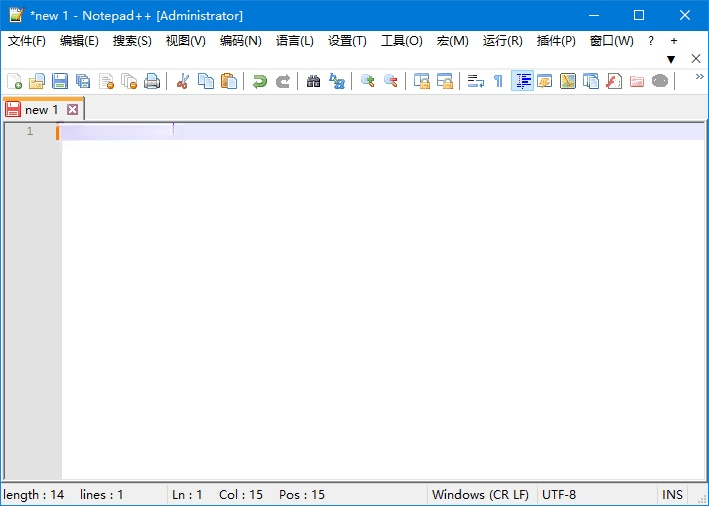
Task: Close the new 1 tab with its red X
Action: pos(72,110)
